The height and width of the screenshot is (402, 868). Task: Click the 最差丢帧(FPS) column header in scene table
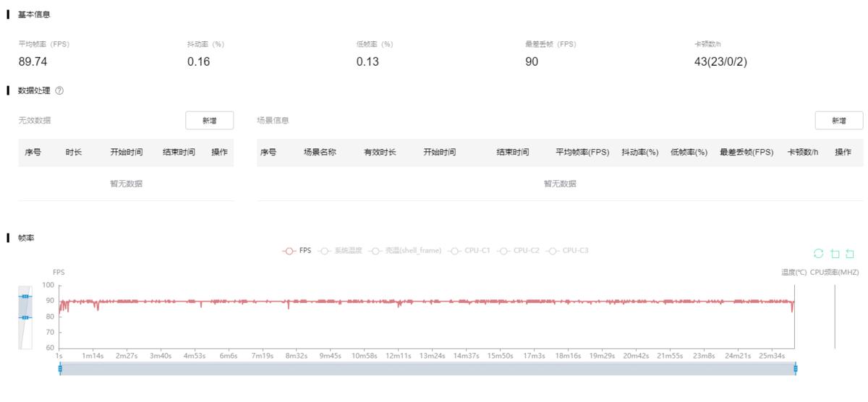[746, 153]
